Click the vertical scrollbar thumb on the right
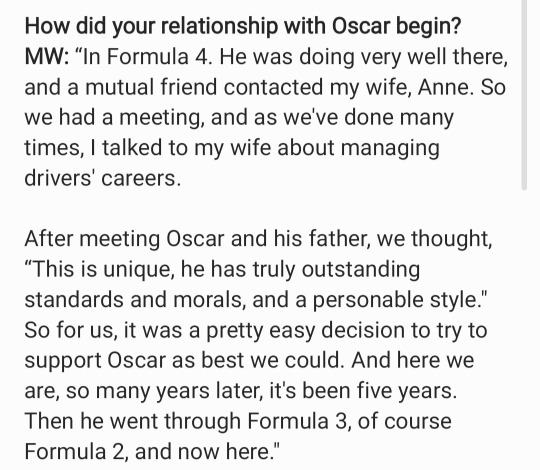The width and height of the screenshot is (540, 470). [524, 95]
